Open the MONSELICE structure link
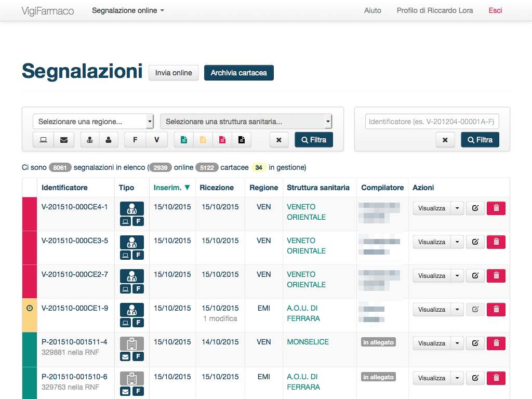Screen dimensions: 532x399 pyautogui.click(x=308, y=342)
